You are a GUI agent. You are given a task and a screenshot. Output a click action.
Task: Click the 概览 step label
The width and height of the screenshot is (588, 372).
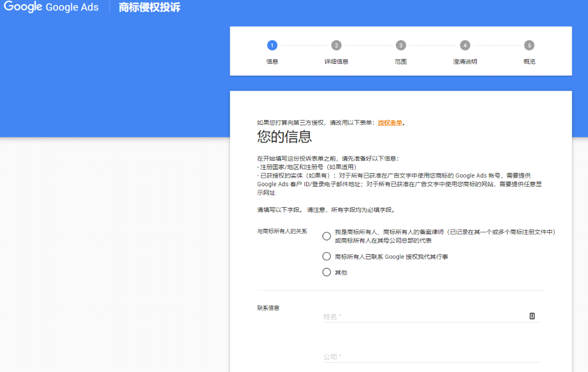click(529, 62)
